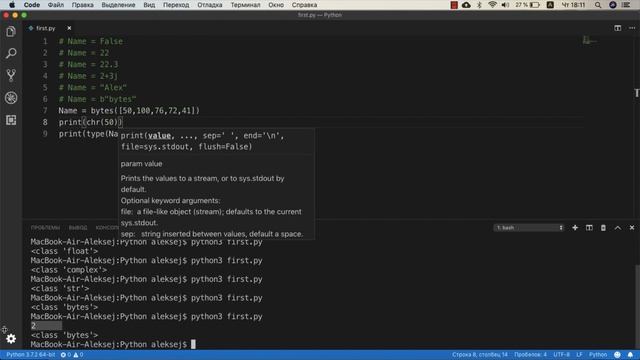Change LF line ending setting
640x360 pixels.
pyautogui.click(x=579, y=355)
